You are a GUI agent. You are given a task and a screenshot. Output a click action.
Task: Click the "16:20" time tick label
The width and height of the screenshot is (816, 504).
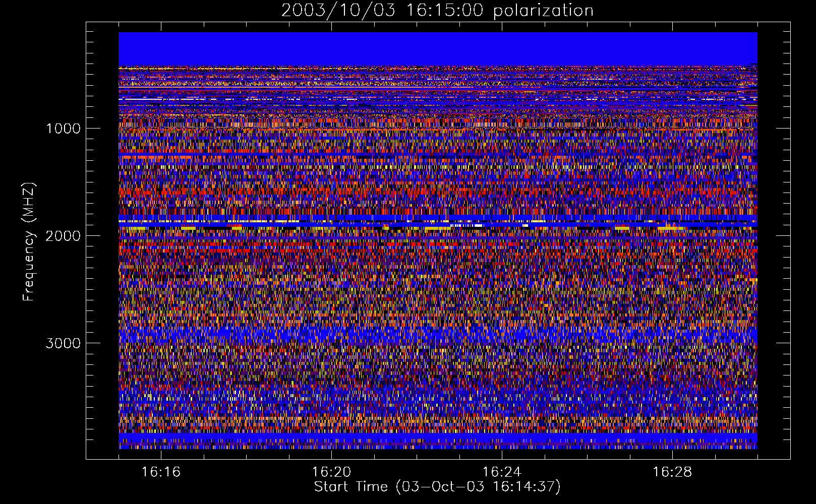pyautogui.click(x=331, y=472)
